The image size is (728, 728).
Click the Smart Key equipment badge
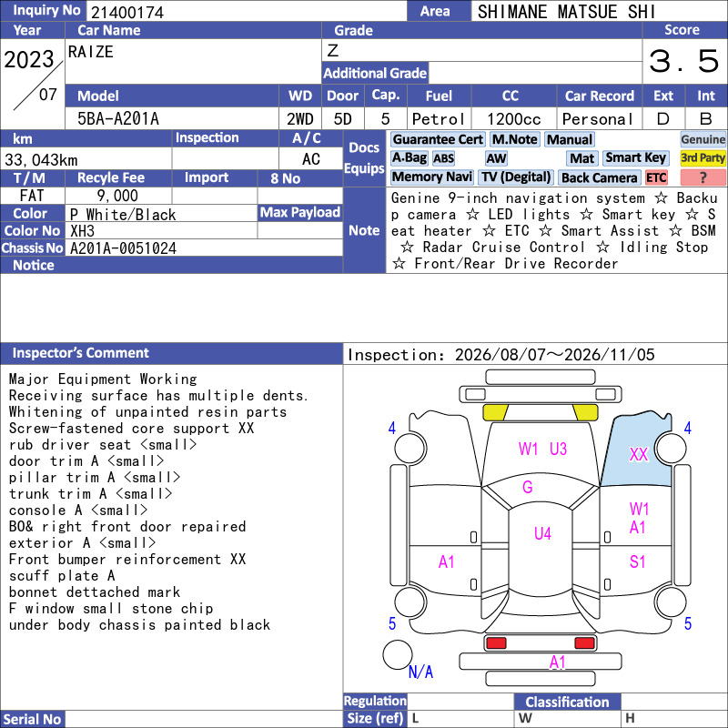tap(635, 157)
